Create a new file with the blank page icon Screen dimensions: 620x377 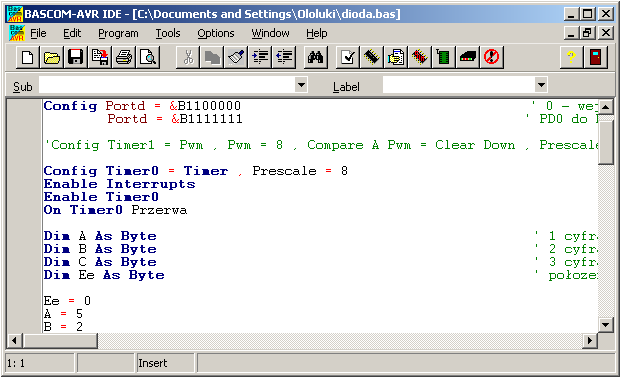(x=28, y=58)
